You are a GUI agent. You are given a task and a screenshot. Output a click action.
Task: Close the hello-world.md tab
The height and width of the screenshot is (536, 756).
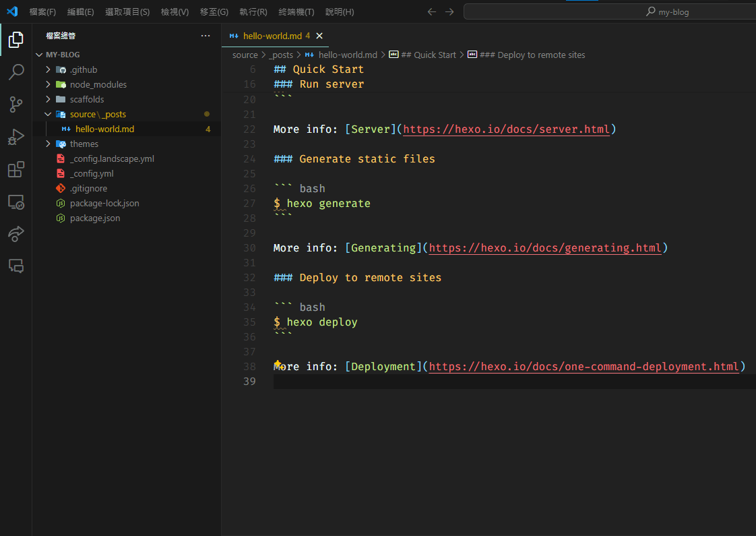[x=319, y=36]
